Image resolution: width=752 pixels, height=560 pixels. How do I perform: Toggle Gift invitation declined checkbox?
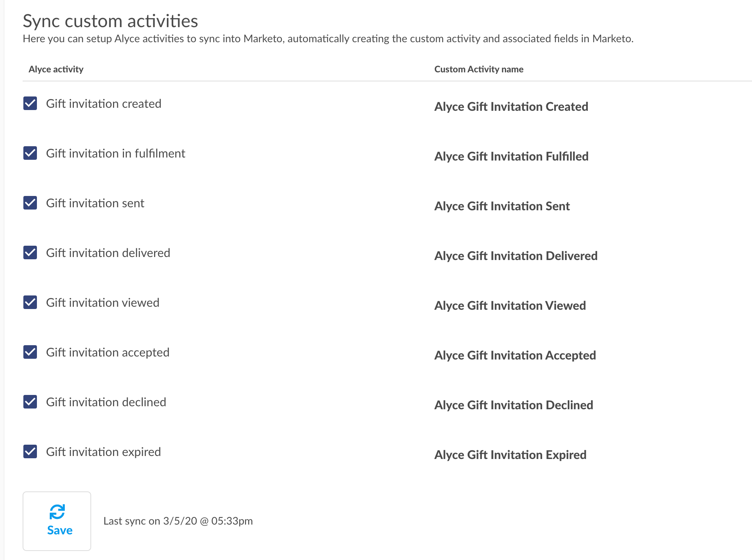coord(30,402)
